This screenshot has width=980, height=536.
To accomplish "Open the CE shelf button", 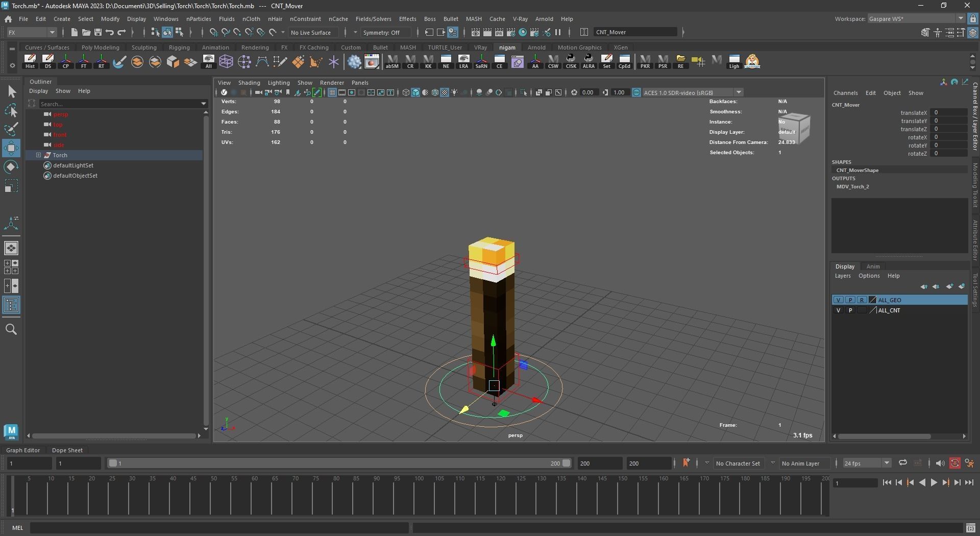I will coord(499,62).
